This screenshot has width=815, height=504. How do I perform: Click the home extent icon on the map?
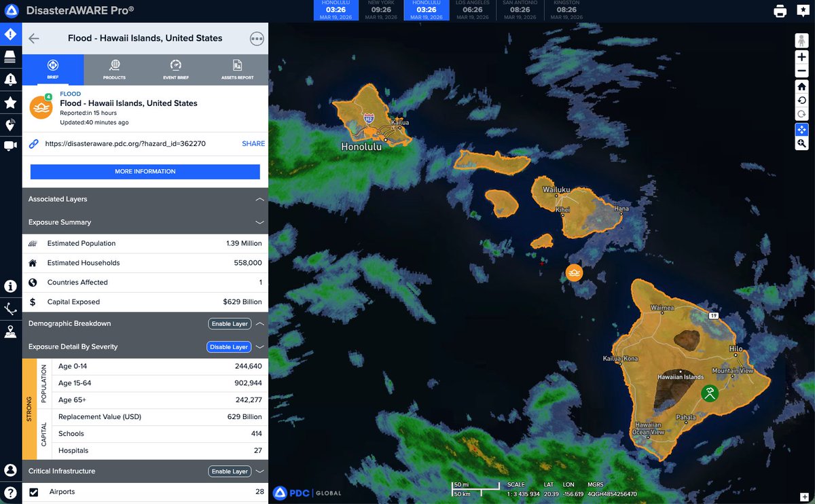(x=801, y=86)
